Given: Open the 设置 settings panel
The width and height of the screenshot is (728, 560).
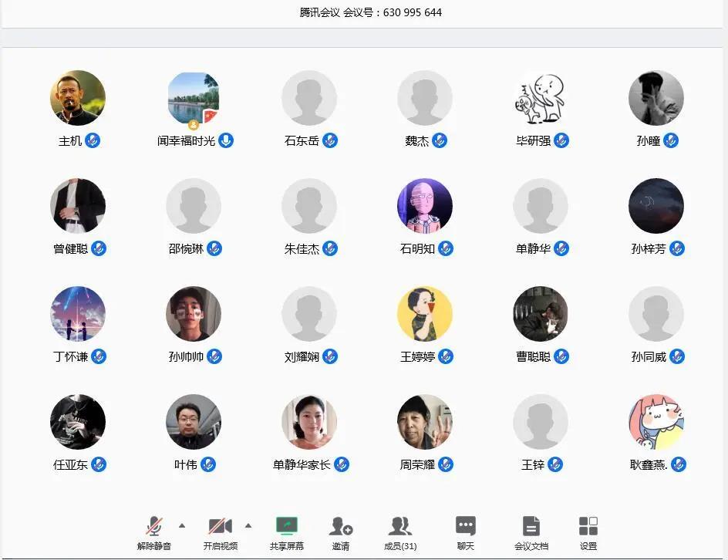Looking at the screenshot, I should [x=588, y=532].
